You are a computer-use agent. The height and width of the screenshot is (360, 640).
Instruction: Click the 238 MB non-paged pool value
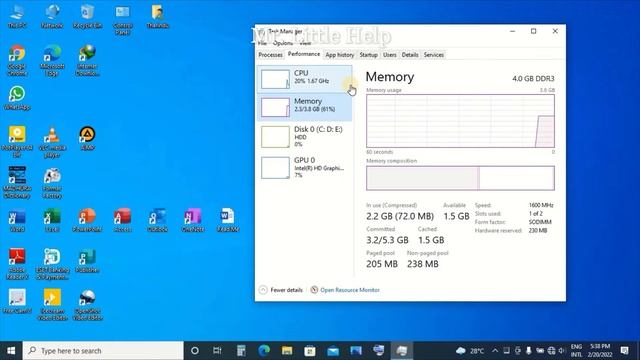[x=423, y=264]
